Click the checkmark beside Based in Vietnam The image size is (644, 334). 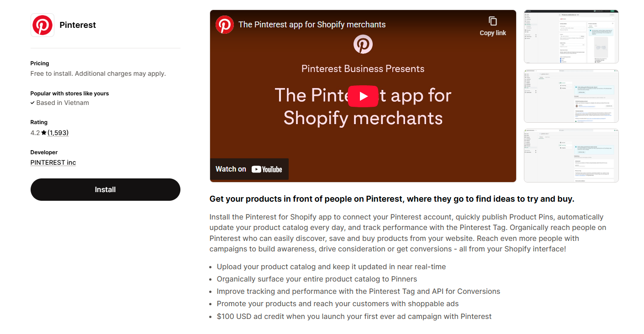(33, 103)
